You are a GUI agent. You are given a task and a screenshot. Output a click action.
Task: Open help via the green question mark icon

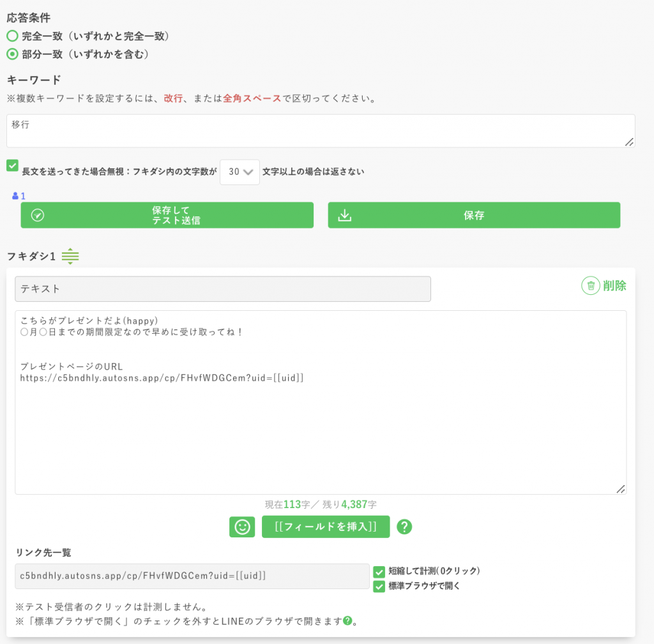pyautogui.click(x=404, y=527)
